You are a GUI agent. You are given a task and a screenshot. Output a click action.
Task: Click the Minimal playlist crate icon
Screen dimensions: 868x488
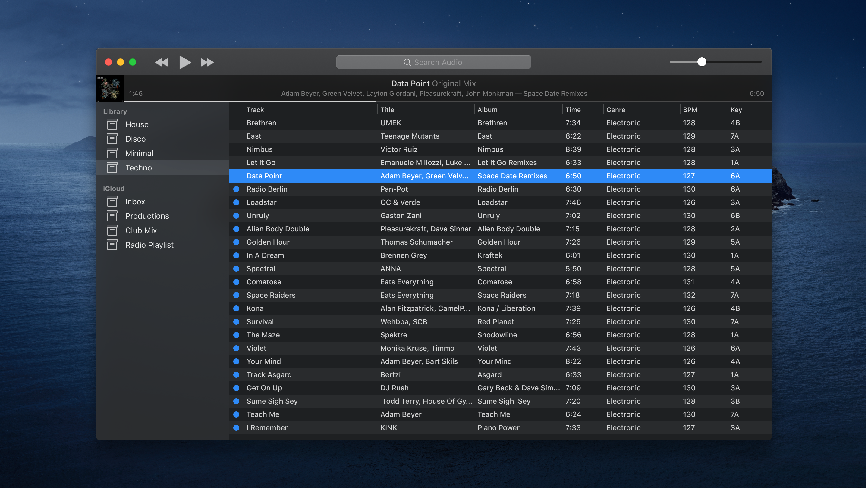pyautogui.click(x=112, y=153)
